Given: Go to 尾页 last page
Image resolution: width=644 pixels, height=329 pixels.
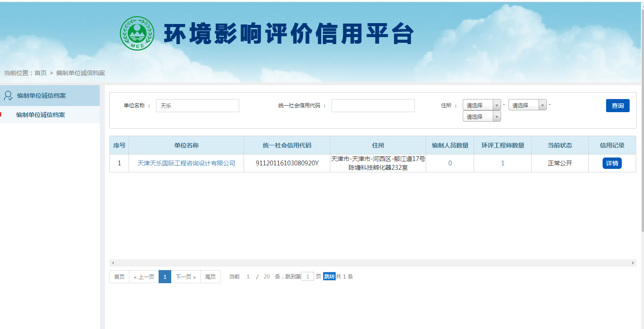Looking at the screenshot, I should pos(210,277).
